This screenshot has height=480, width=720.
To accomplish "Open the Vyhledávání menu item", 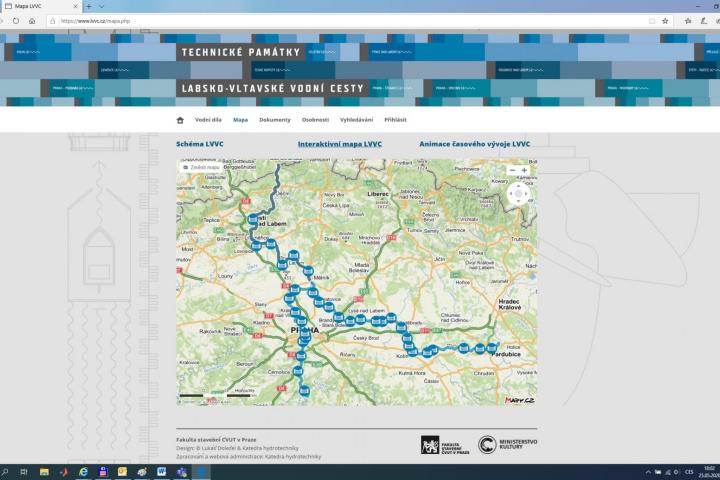I will tap(356, 120).
